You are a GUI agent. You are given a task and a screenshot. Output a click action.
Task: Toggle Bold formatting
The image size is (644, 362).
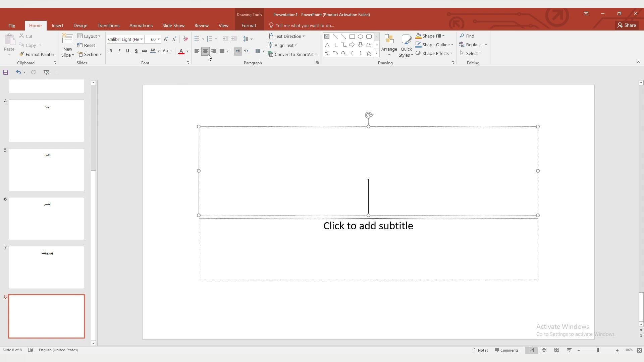tap(111, 51)
